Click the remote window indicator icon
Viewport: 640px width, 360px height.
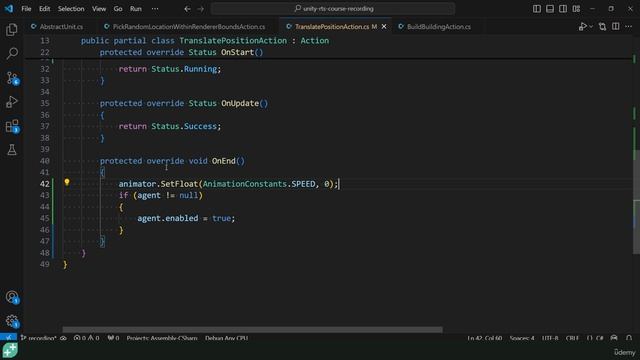[x=8, y=338]
